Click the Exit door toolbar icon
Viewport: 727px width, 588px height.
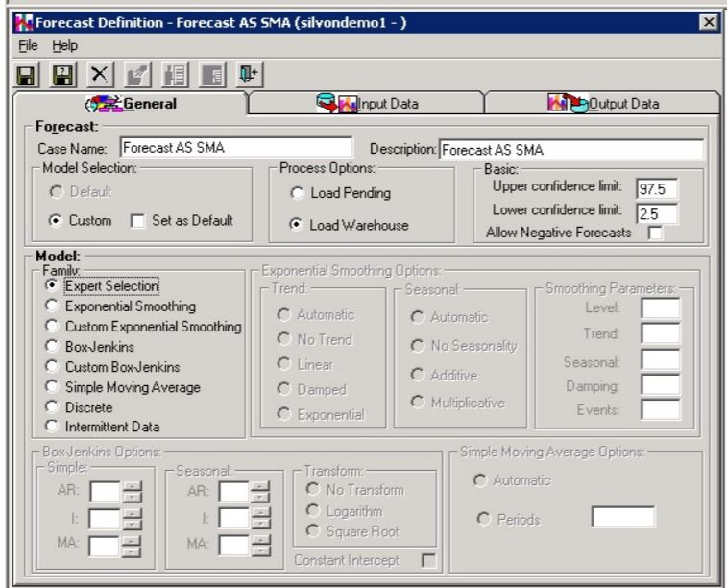point(250,75)
